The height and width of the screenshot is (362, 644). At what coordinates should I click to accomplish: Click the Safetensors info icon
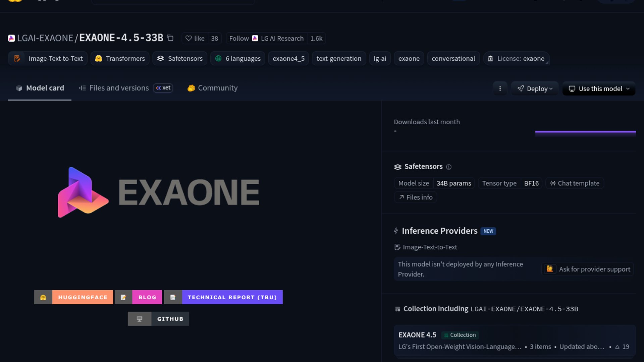pos(449,167)
